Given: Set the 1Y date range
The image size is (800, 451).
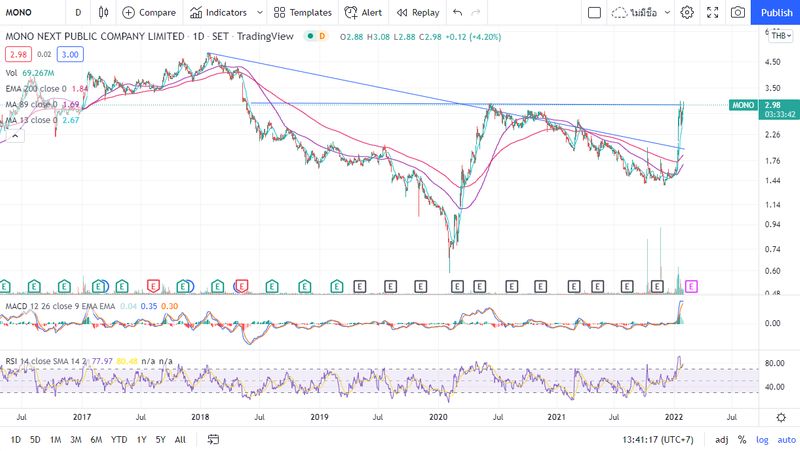Looking at the screenshot, I should click(x=141, y=439).
